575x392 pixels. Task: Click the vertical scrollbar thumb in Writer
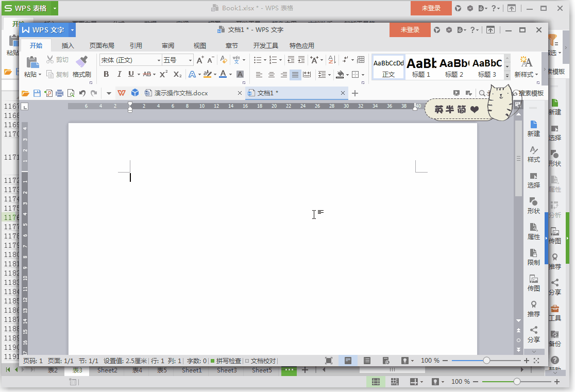(518, 158)
